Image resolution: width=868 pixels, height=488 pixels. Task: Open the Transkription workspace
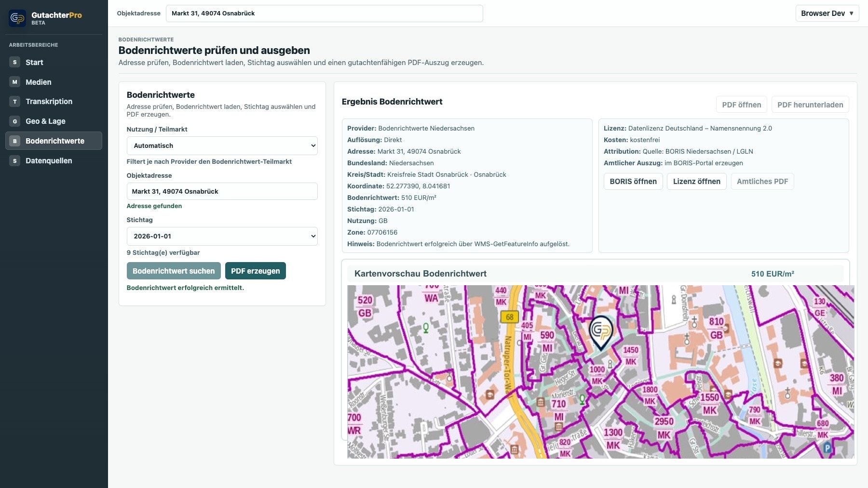[54, 102]
